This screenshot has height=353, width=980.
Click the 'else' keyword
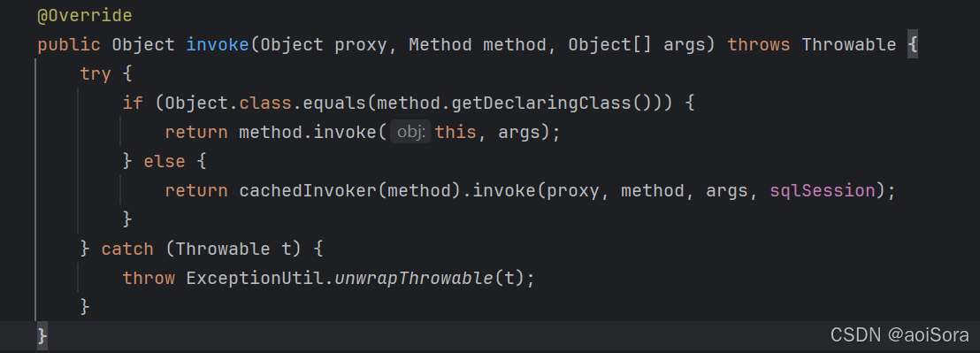point(165,162)
